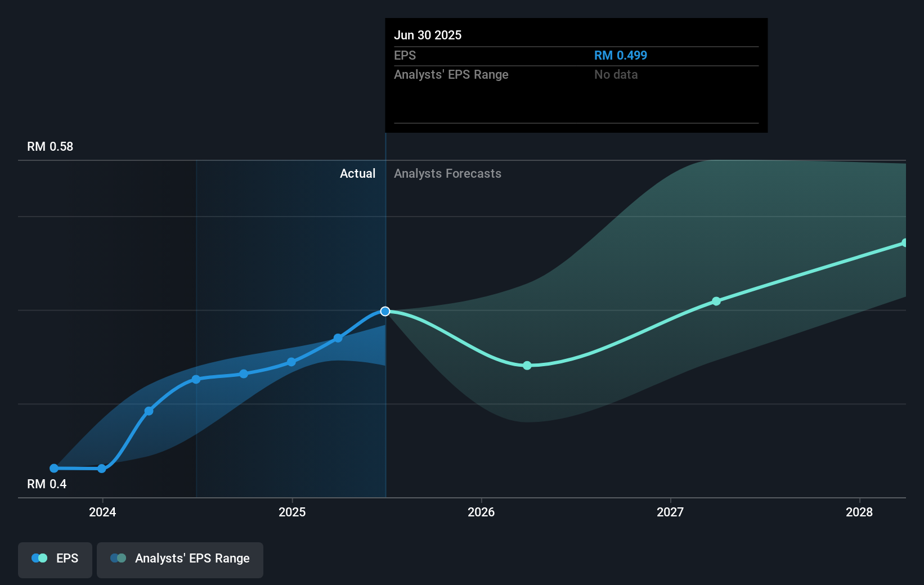Expand the tooltip details panel

[576, 101]
